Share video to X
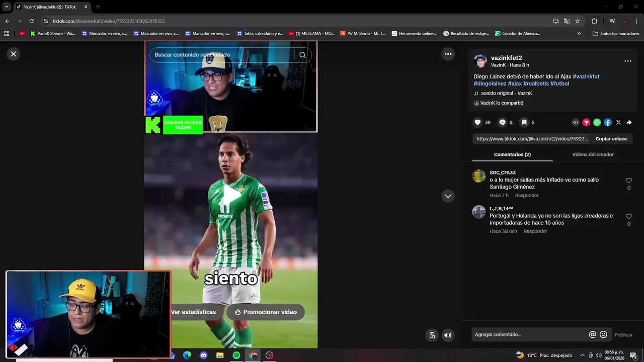The width and height of the screenshot is (644, 362). click(x=618, y=122)
